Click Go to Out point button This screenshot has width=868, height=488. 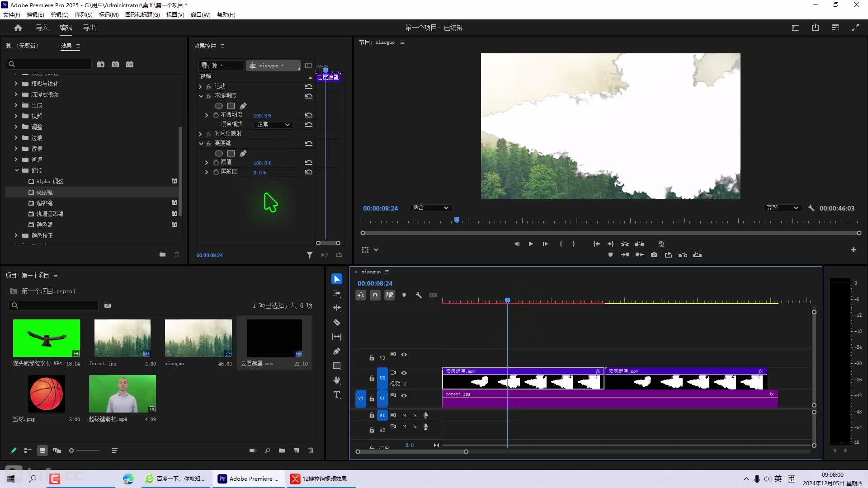pos(610,244)
